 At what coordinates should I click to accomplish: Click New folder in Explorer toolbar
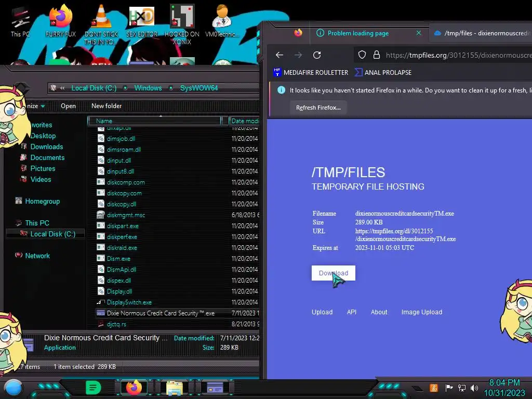pos(106,106)
